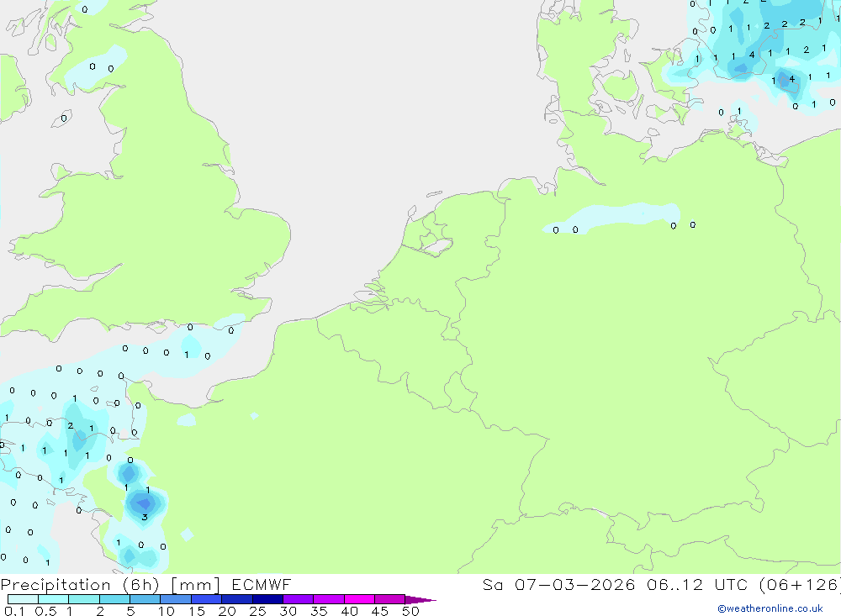The height and width of the screenshot is (616, 841).
Task: Click the "06..12 UTC" time range text
Action: click(x=696, y=584)
